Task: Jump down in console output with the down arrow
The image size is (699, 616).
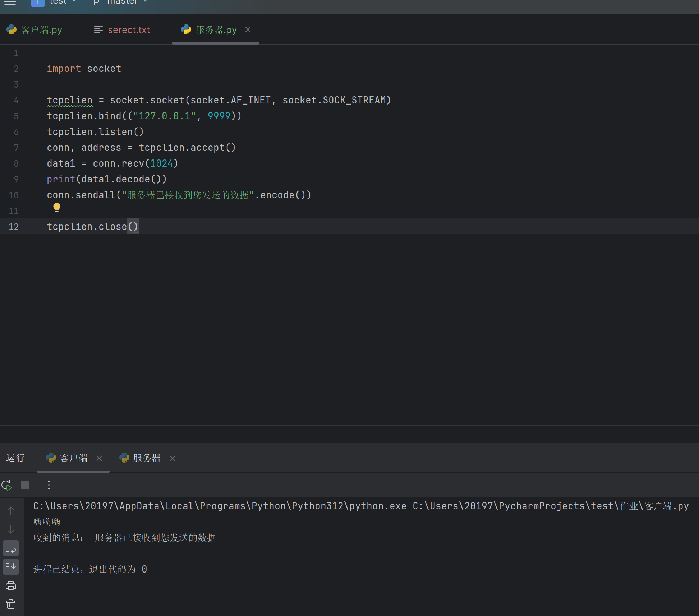Action: [10, 529]
